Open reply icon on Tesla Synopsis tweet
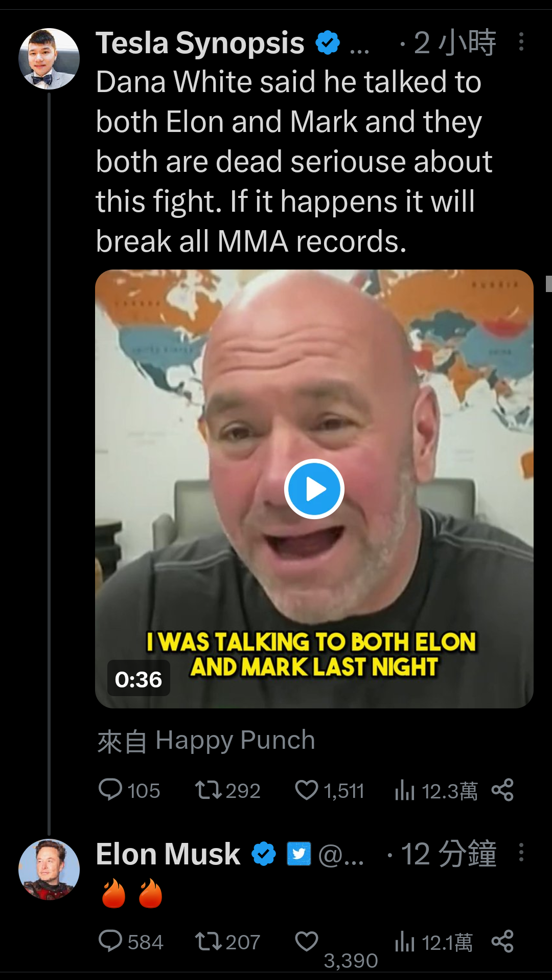The width and height of the screenshot is (552, 980). [x=110, y=790]
